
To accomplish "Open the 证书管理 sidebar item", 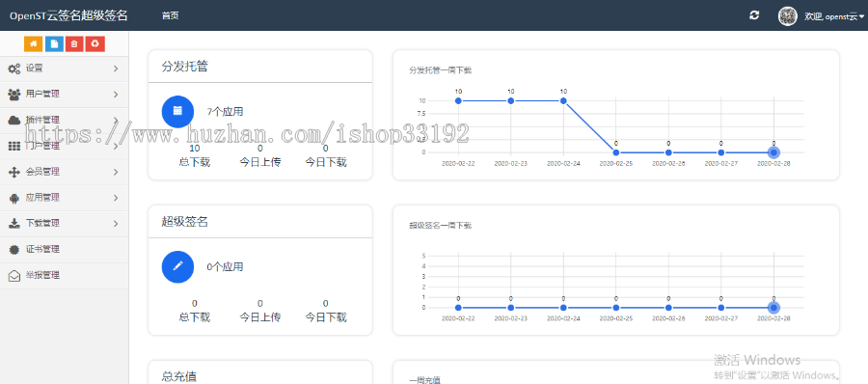I will click(x=65, y=249).
